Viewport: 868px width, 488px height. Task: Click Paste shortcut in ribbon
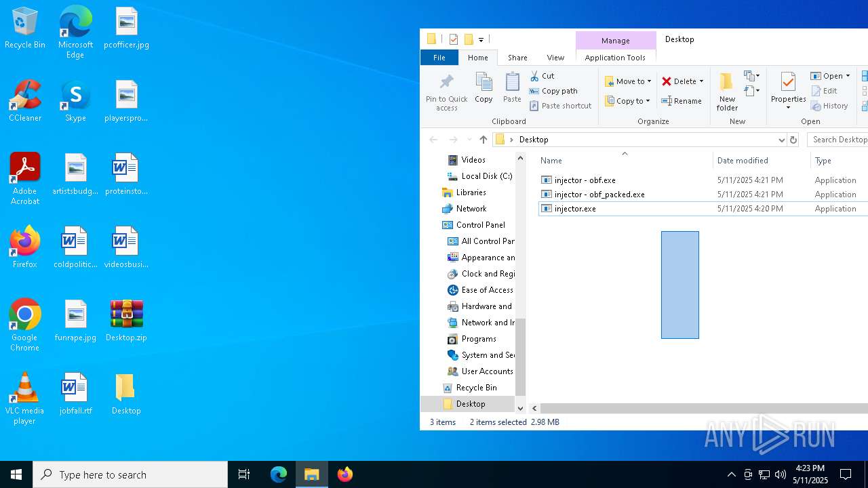(560, 106)
